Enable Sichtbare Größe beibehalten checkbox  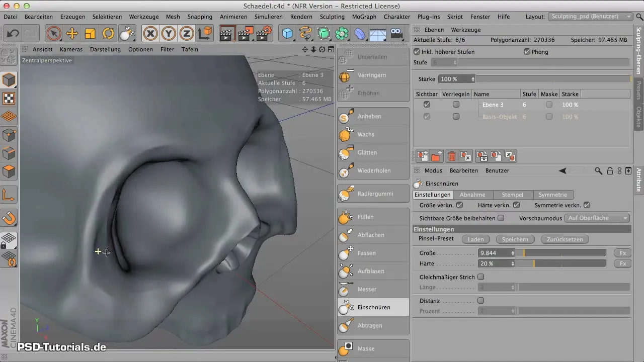[501, 218]
